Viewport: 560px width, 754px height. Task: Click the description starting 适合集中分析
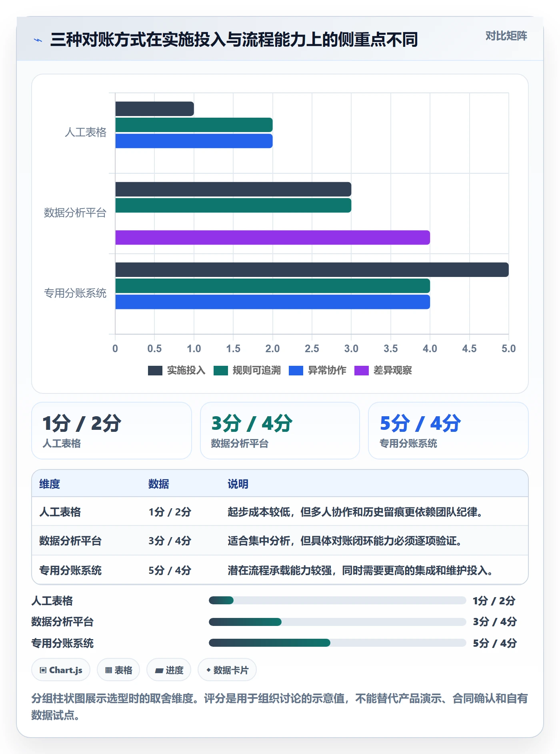tap(345, 541)
